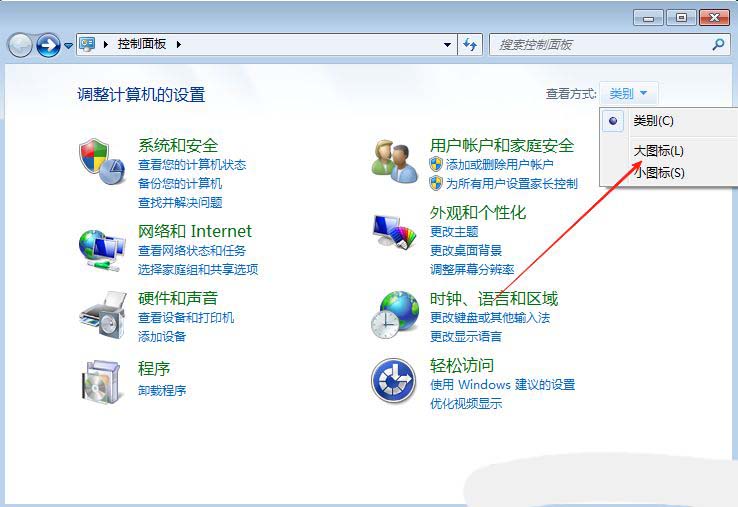Open the address bar history dropdown arrow

[447, 45]
